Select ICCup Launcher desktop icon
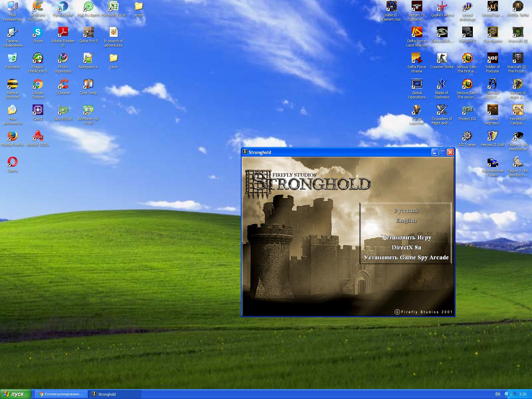Screen dimensions: 532x399 pos(417,115)
